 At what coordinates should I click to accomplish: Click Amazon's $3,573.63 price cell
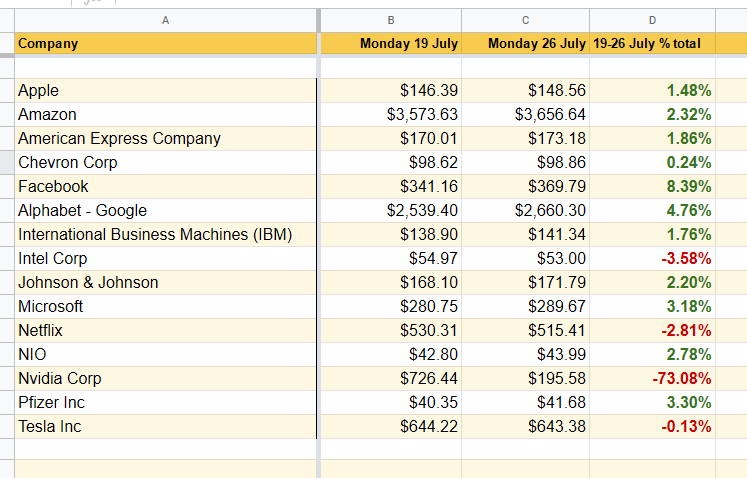pyautogui.click(x=390, y=114)
